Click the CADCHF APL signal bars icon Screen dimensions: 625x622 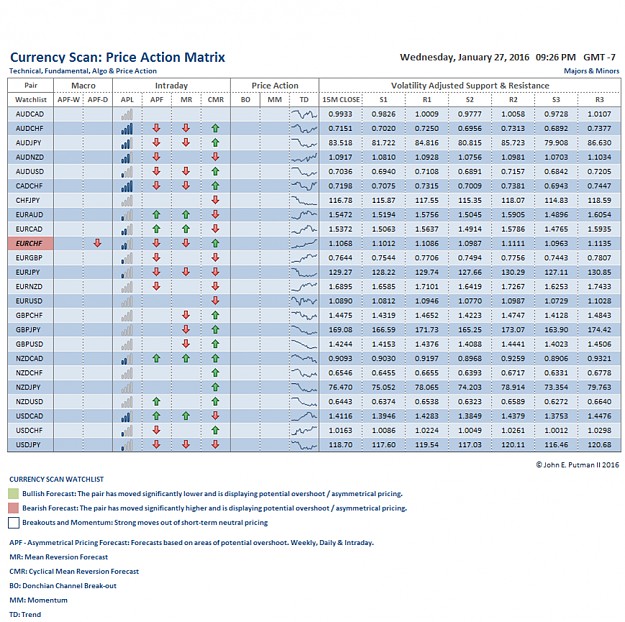coord(127,186)
